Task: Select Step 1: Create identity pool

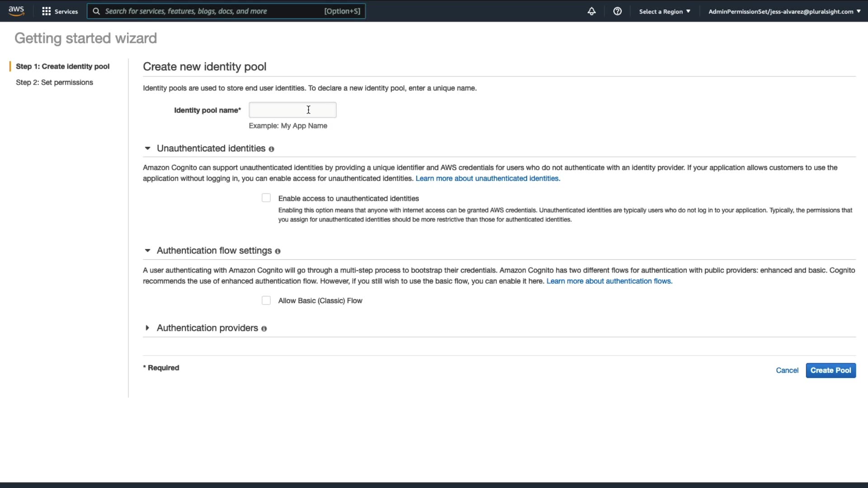Action: [62, 66]
